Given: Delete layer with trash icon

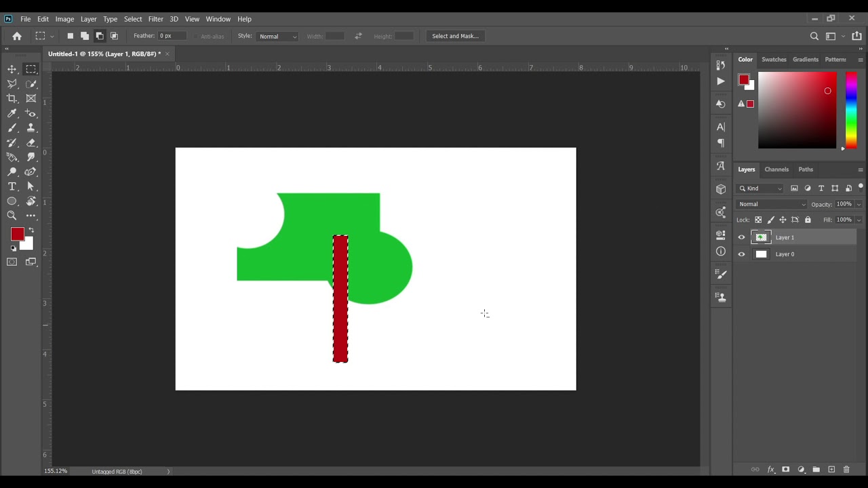Looking at the screenshot, I should 846,469.
